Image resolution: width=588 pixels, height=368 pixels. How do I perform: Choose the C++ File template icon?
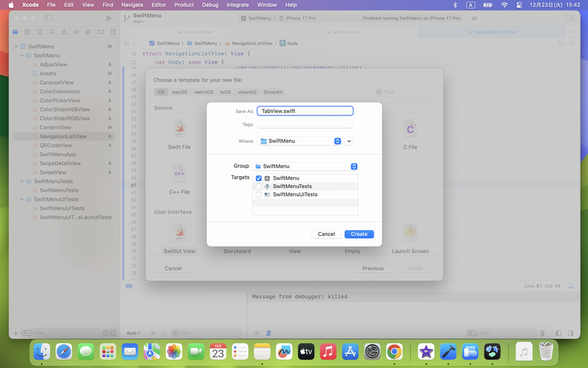point(179,173)
